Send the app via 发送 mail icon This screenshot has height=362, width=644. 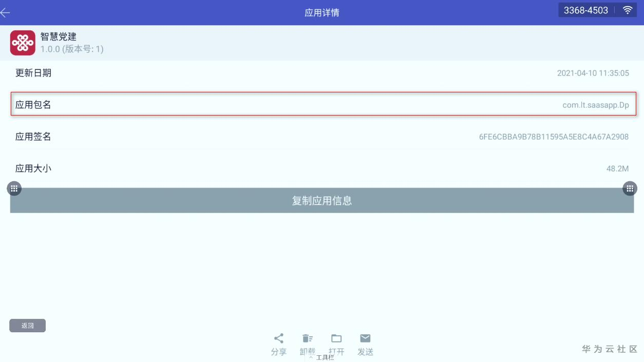[365, 345]
